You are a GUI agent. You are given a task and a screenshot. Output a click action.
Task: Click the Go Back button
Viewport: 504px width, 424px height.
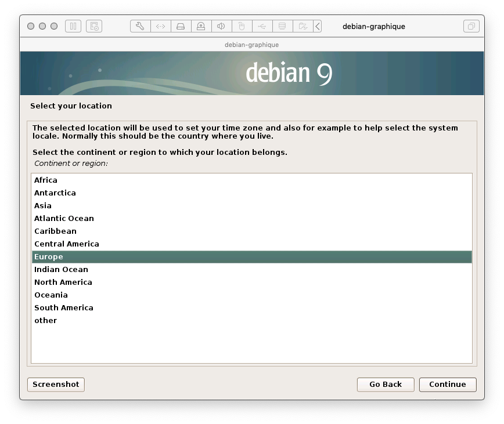click(x=386, y=385)
